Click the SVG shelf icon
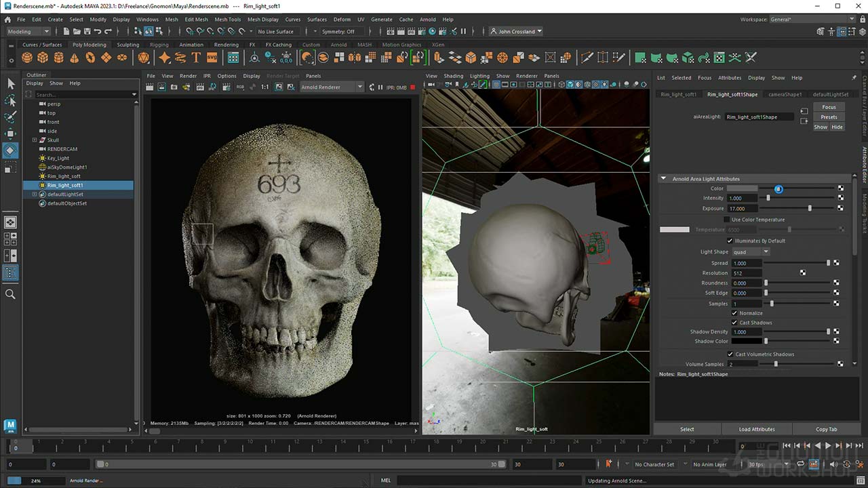Image resolution: width=868 pixels, height=488 pixels. 212,58
